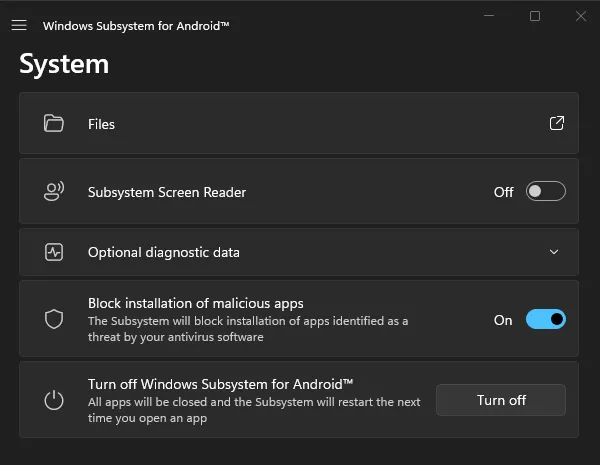Image resolution: width=600 pixels, height=465 pixels.
Task: Click the Files folder icon
Action: (54, 123)
